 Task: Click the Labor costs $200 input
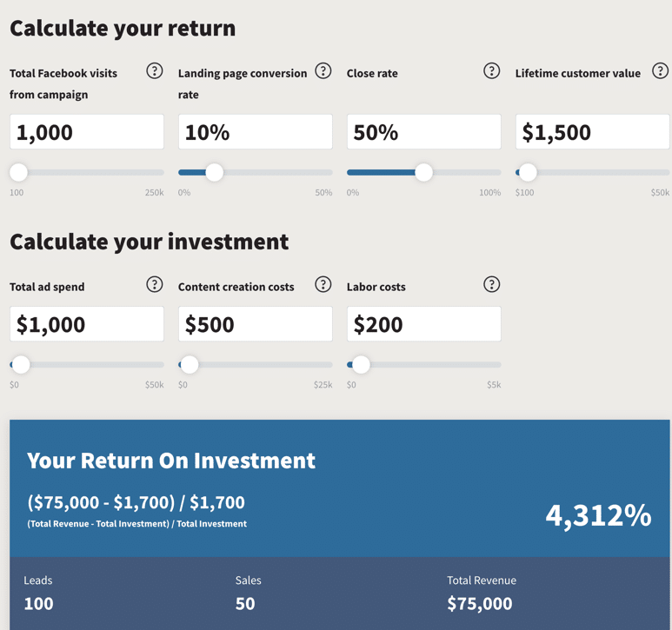[x=424, y=324]
